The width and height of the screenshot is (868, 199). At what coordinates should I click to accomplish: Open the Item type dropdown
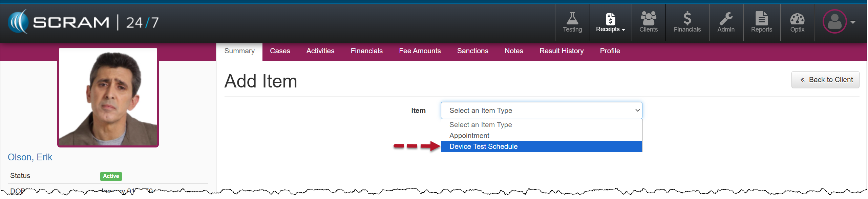[x=541, y=111]
